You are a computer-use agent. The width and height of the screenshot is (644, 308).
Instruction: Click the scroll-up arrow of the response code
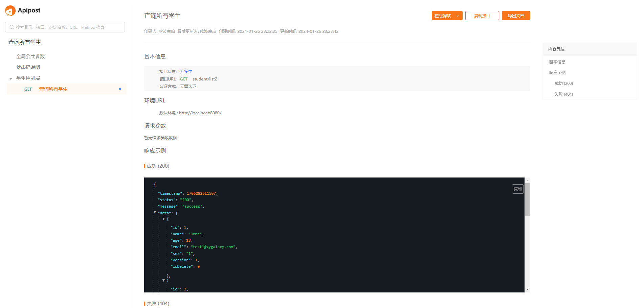[x=527, y=181]
